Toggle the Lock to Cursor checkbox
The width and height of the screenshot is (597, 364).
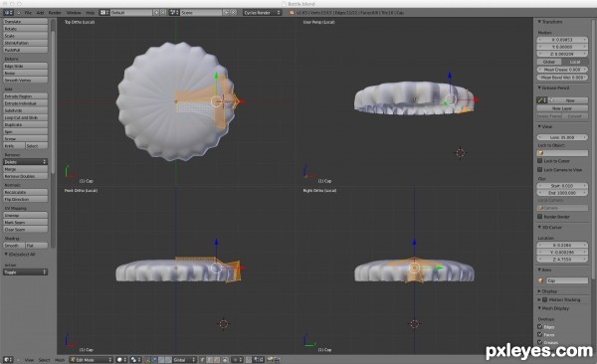pyautogui.click(x=540, y=161)
